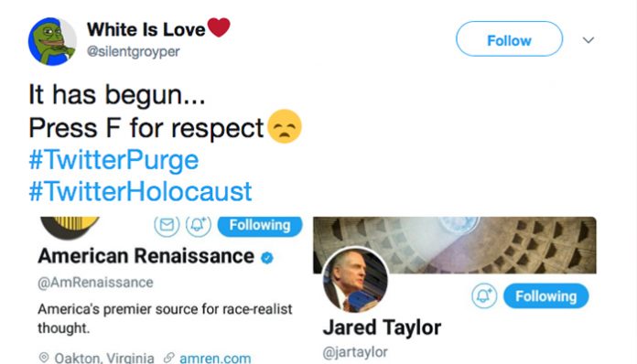Open the tweet options chevron menu

pyautogui.click(x=588, y=39)
